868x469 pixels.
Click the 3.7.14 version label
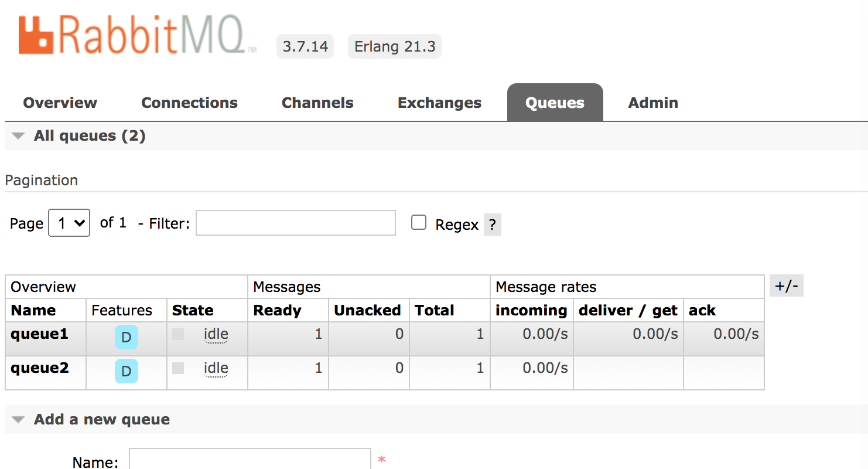305,46
